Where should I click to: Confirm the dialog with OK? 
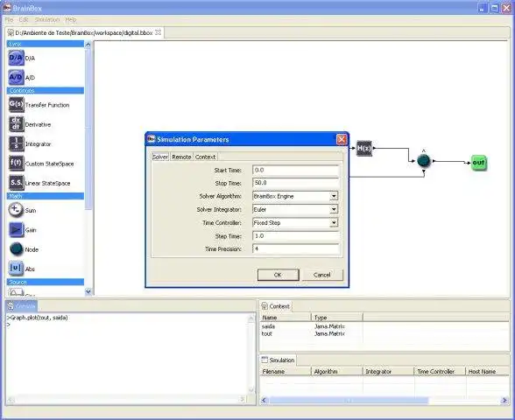278,275
